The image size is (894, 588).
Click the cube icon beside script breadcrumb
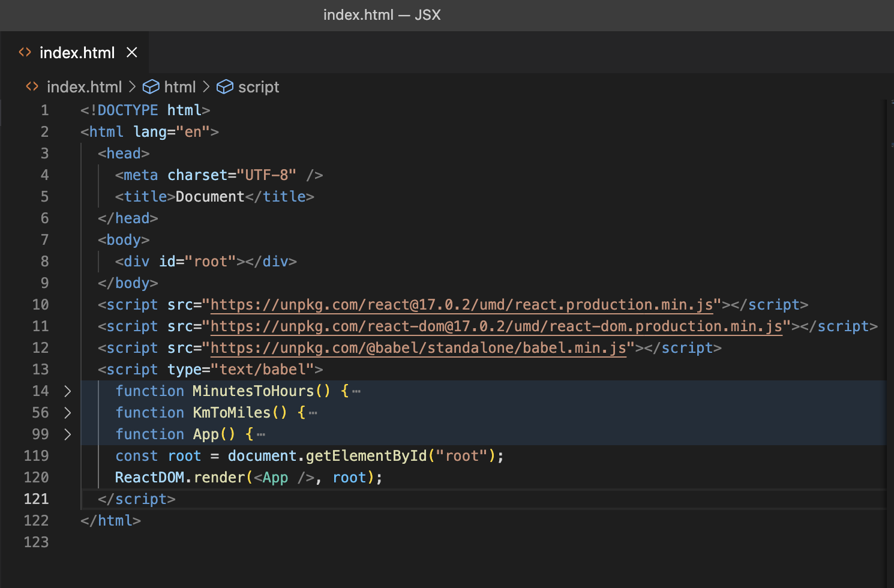224,87
